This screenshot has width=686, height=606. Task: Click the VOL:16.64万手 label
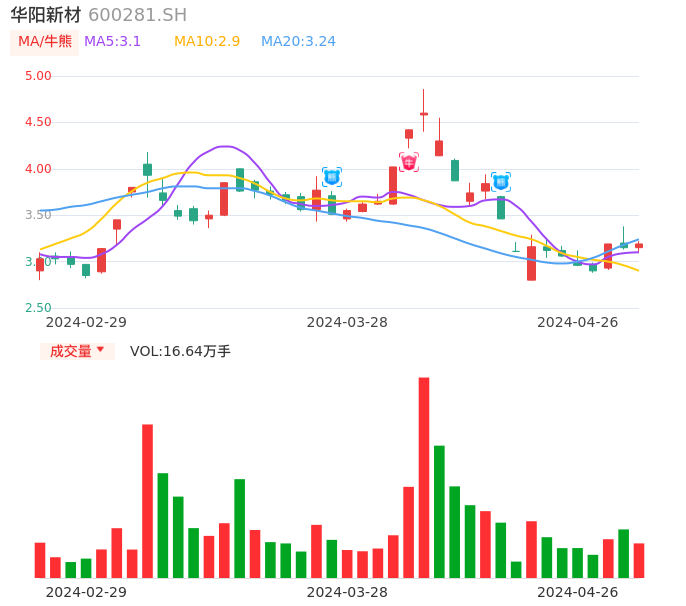(x=180, y=351)
